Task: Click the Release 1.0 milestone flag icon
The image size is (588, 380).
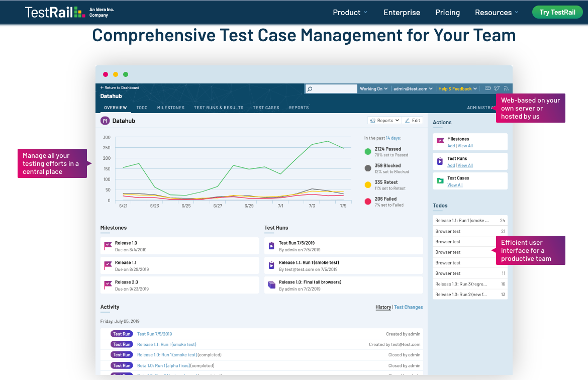Action: click(108, 246)
